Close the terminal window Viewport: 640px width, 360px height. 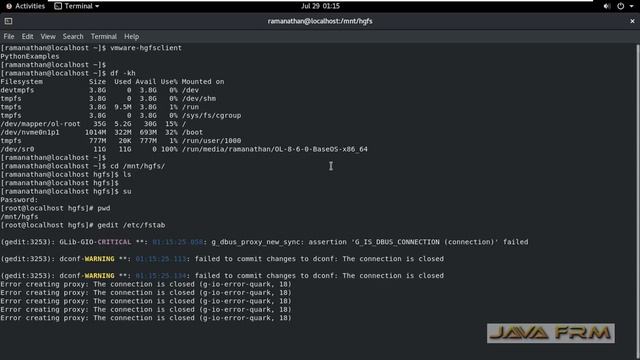(632, 21)
